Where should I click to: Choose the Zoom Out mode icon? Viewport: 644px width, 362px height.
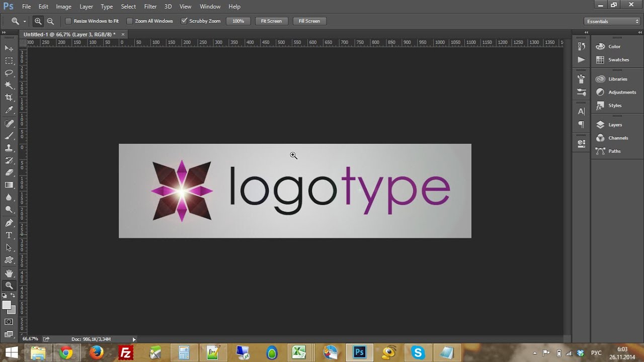pyautogui.click(x=50, y=21)
